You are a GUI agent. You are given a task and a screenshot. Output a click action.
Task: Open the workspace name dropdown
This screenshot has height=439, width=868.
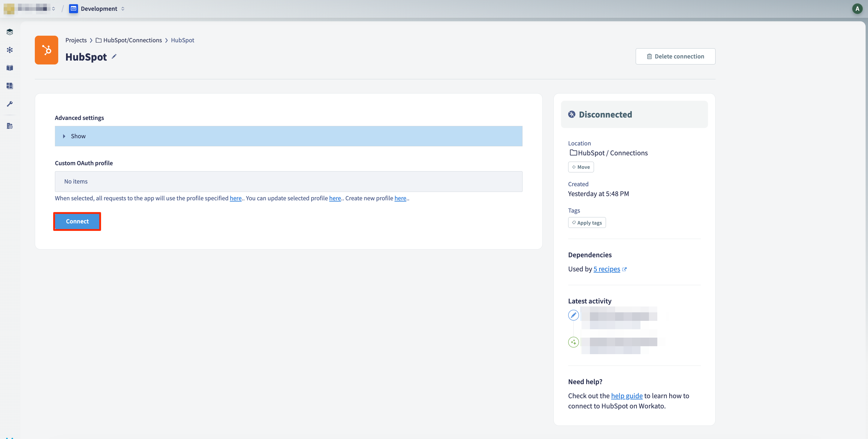(30, 9)
